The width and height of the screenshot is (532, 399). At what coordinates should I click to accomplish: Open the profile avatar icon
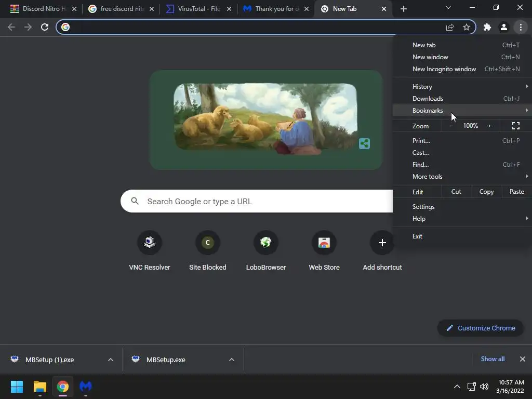pos(504,27)
